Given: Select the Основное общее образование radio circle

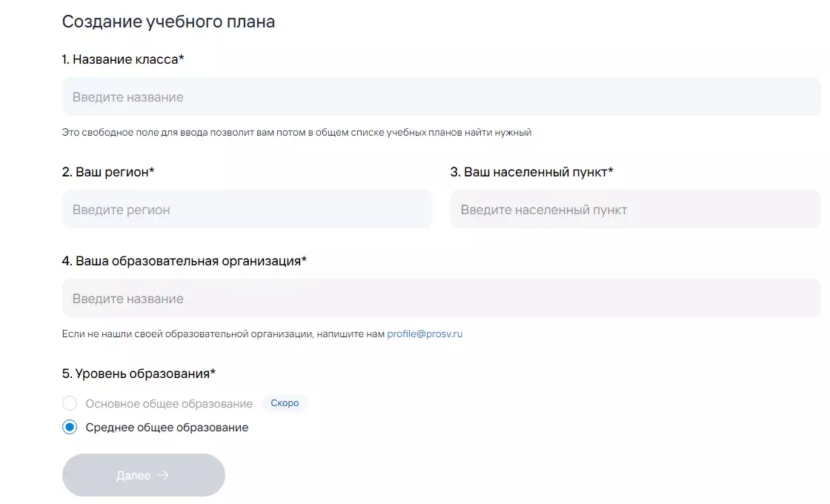Looking at the screenshot, I should click(70, 403).
